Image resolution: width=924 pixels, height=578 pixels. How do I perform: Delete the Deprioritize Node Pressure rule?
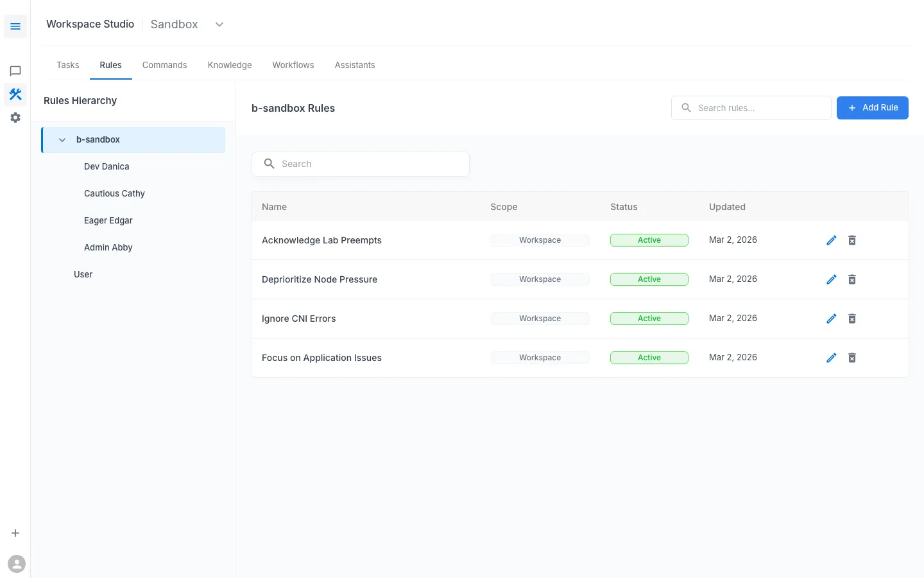(x=852, y=279)
